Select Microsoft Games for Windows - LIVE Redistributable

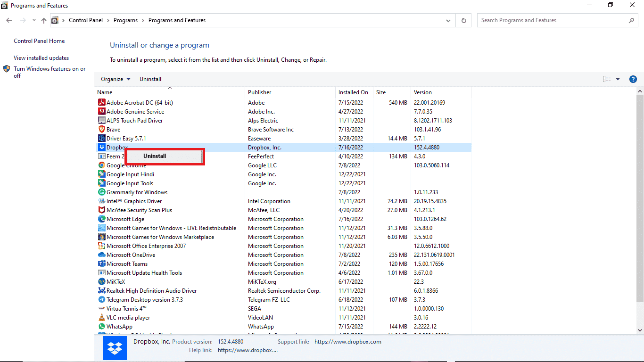[x=283, y=228]
